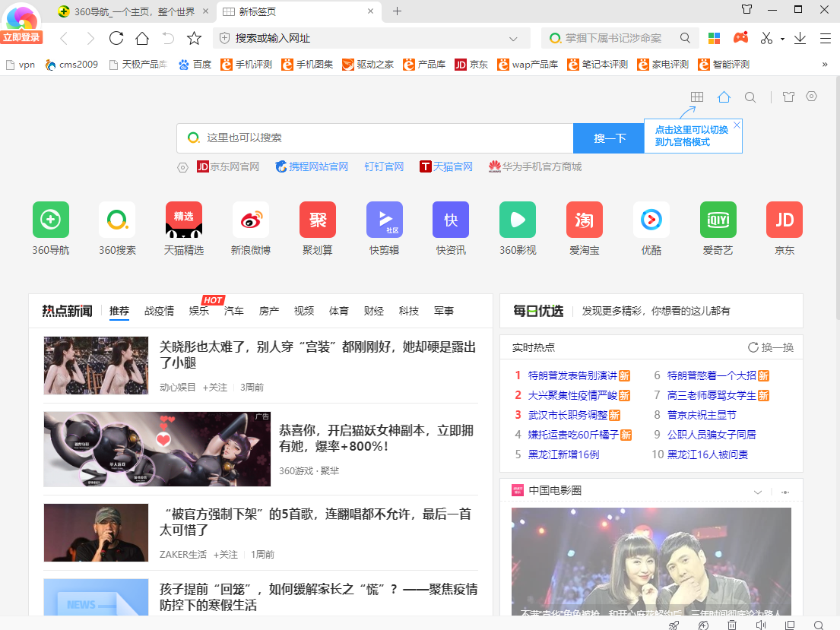Screen dimensions: 840x630
Task: Open 华为手机官方商城 quick link
Action: click(534, 166)
